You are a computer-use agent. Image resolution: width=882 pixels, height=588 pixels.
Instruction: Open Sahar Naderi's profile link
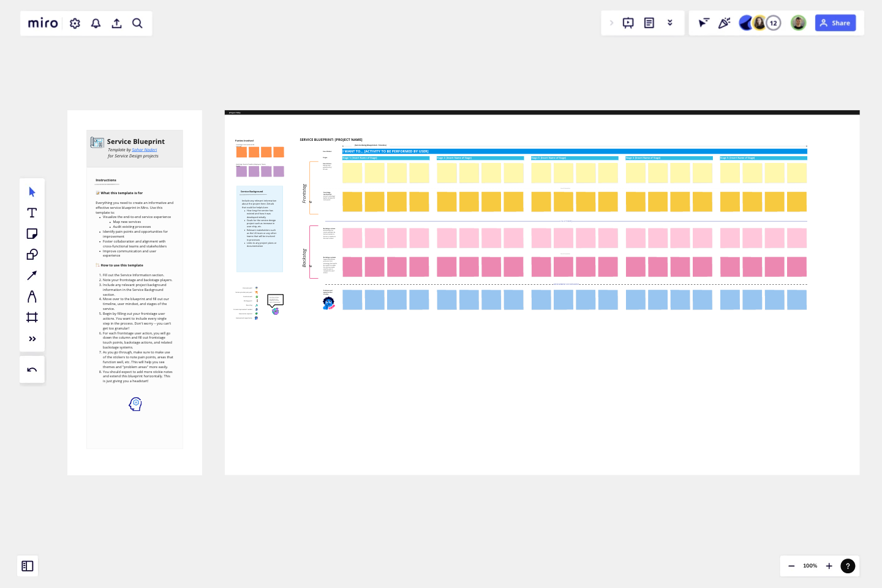point(145,149)
